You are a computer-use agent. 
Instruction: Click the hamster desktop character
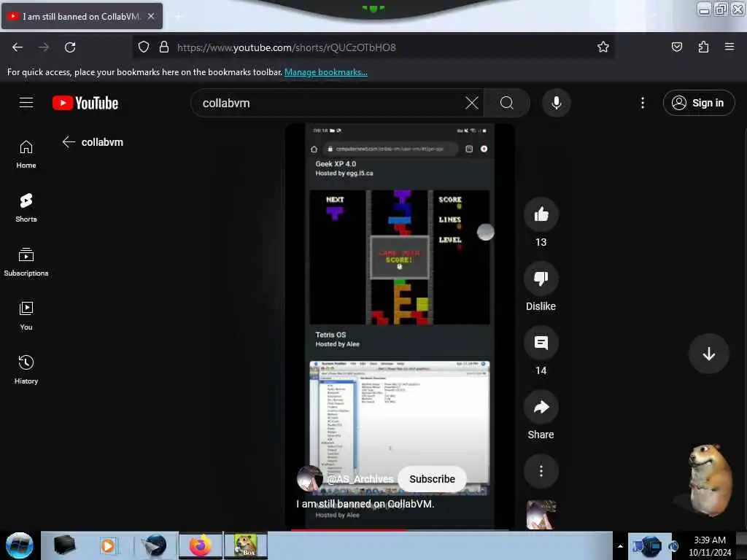tap(710, 480)
